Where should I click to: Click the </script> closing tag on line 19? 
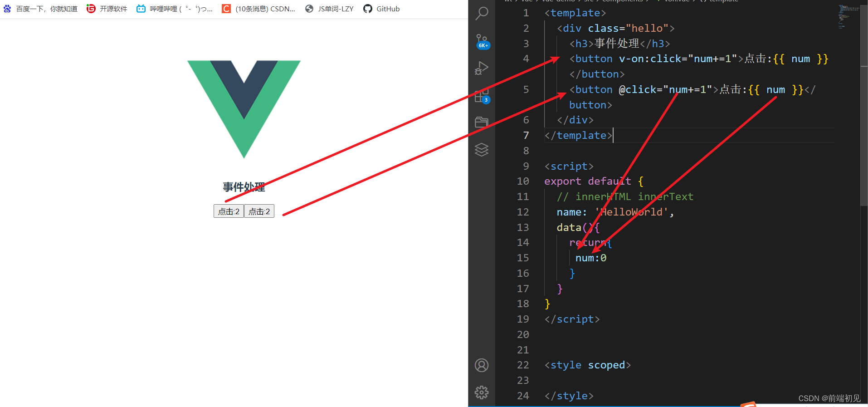tap(572, 319)
